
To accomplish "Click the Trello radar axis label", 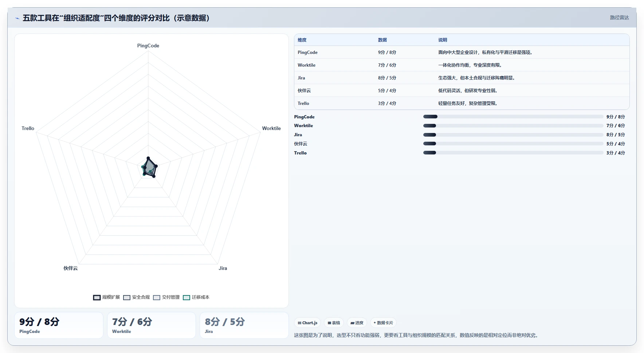I will click(28, 129).
